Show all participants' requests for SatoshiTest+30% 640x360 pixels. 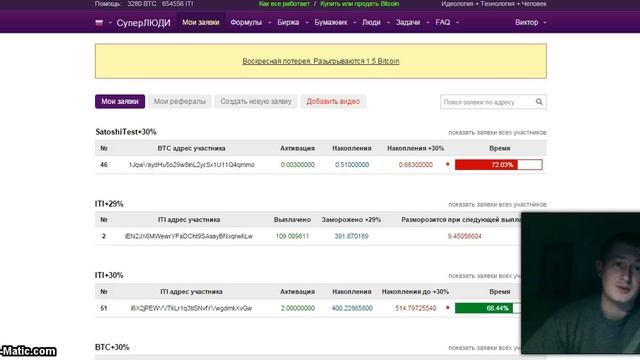click(x=497, y=133)
